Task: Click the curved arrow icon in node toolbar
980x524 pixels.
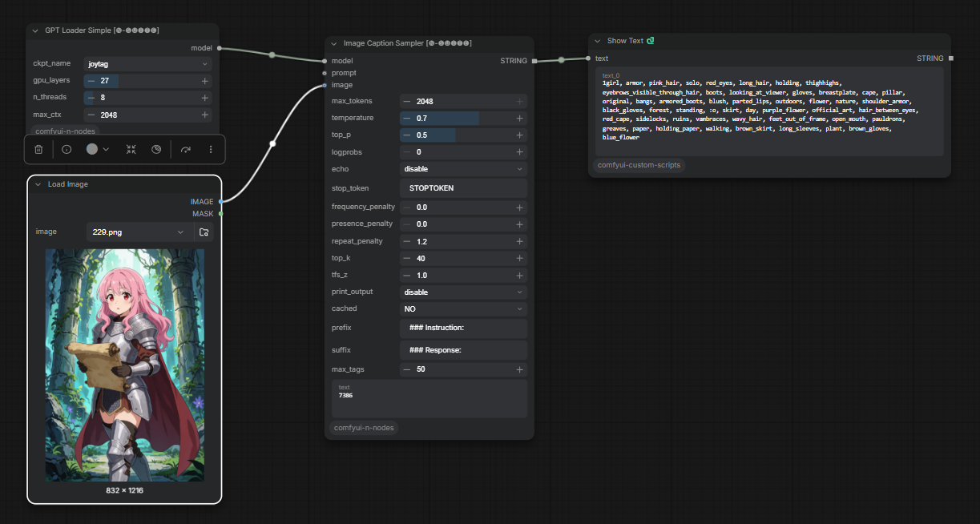Action: (x=186, y=149)
